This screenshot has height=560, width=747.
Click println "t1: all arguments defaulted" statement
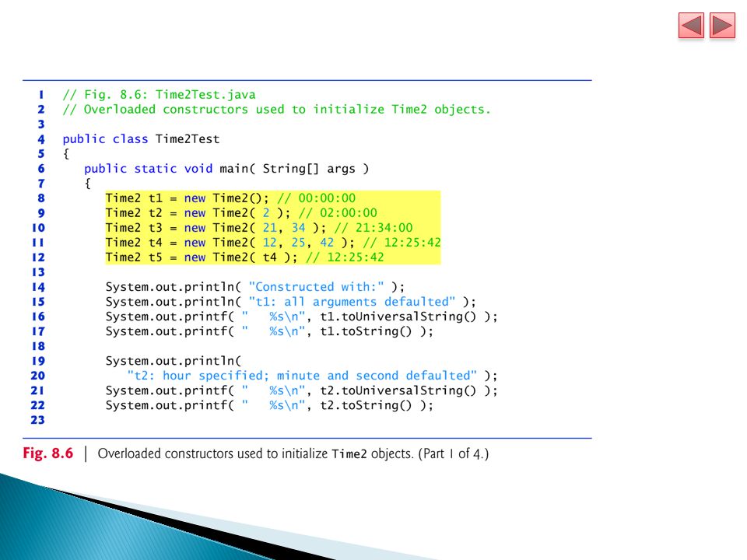click(x=290, y=302)
